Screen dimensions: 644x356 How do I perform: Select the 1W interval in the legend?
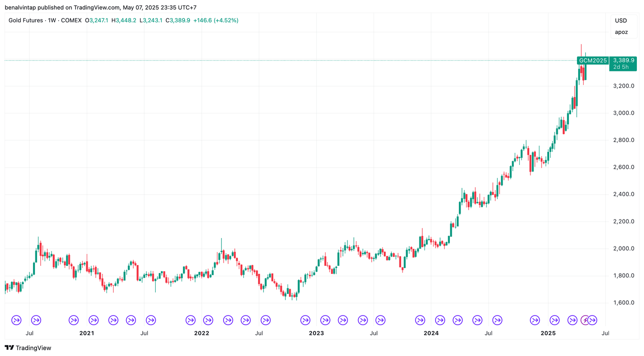coord(52,21)
